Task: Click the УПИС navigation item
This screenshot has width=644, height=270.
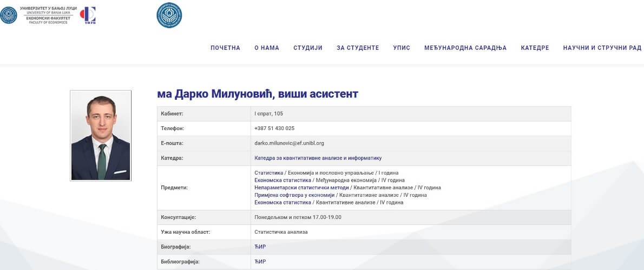Action: tap(402, 48)
